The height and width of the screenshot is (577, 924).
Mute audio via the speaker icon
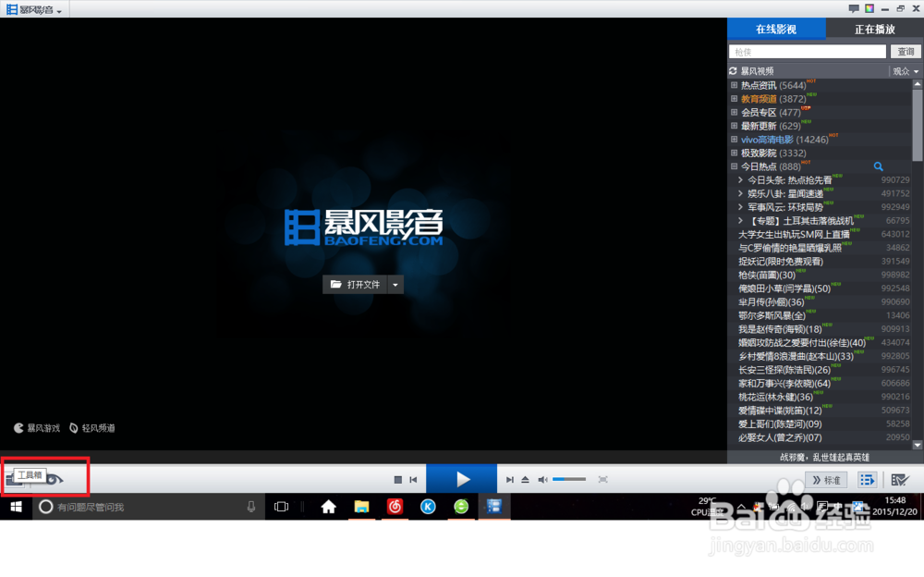point(542,480)
